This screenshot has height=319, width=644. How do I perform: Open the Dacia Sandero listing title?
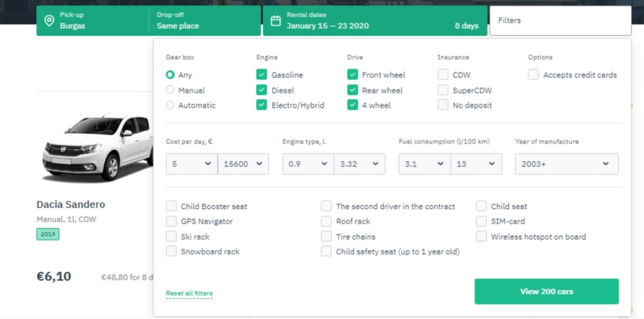[70, 204]
